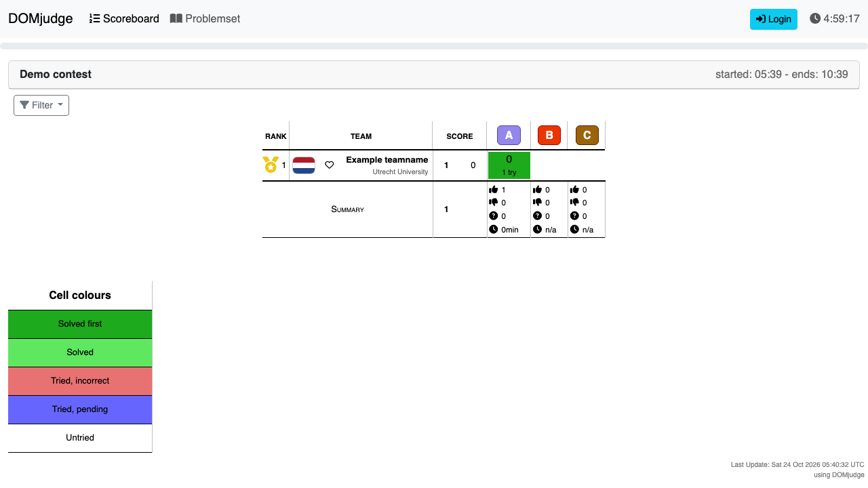The height and width of the screenshot is (488, 868).
Task: Expand the Filter dropdown
Action: (x=41, y=105)
